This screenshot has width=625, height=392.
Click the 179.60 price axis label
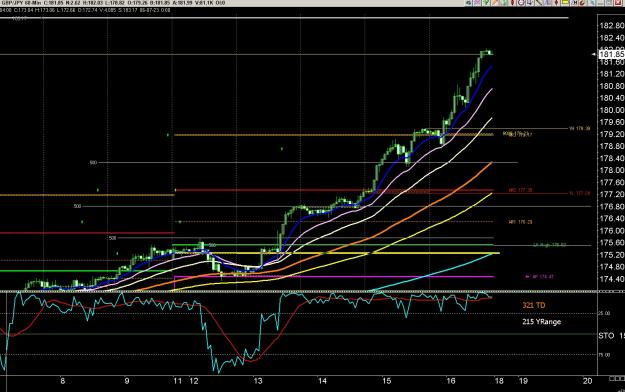point(612,122)
